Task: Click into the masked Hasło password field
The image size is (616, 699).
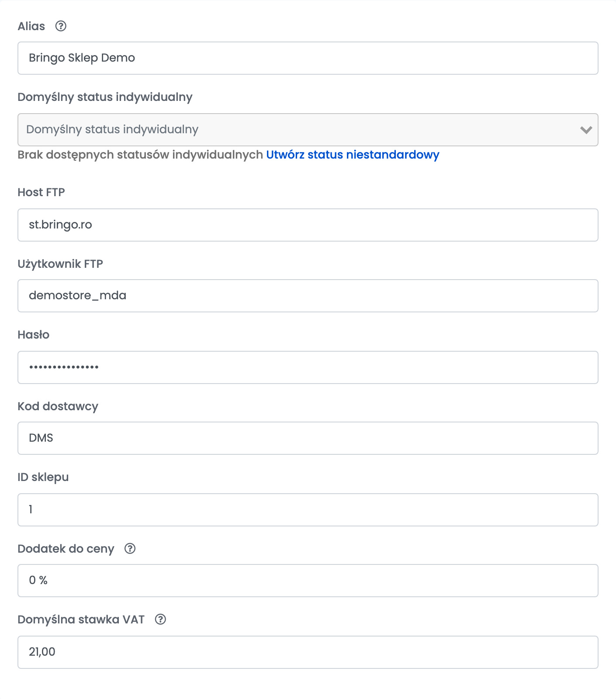Action: [x=308, y=367]
